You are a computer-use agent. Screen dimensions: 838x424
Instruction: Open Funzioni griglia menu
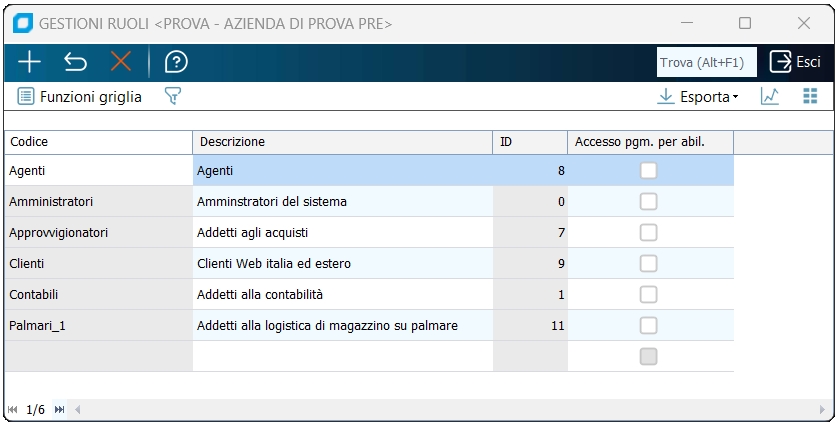click(80, 97)
